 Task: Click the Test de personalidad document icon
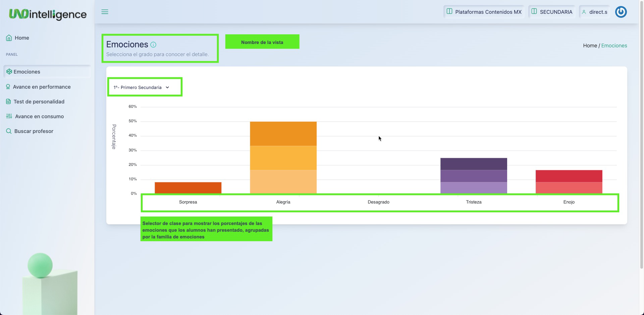tap(8, 101)
